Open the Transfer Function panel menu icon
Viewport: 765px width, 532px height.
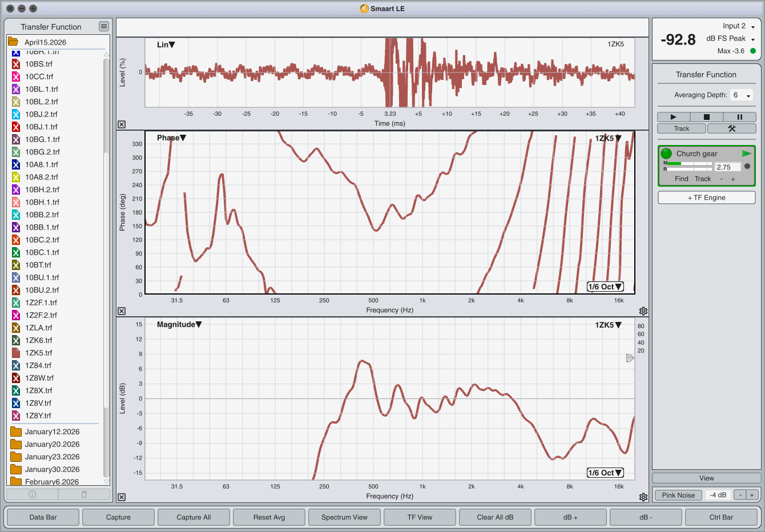point(103,26)
